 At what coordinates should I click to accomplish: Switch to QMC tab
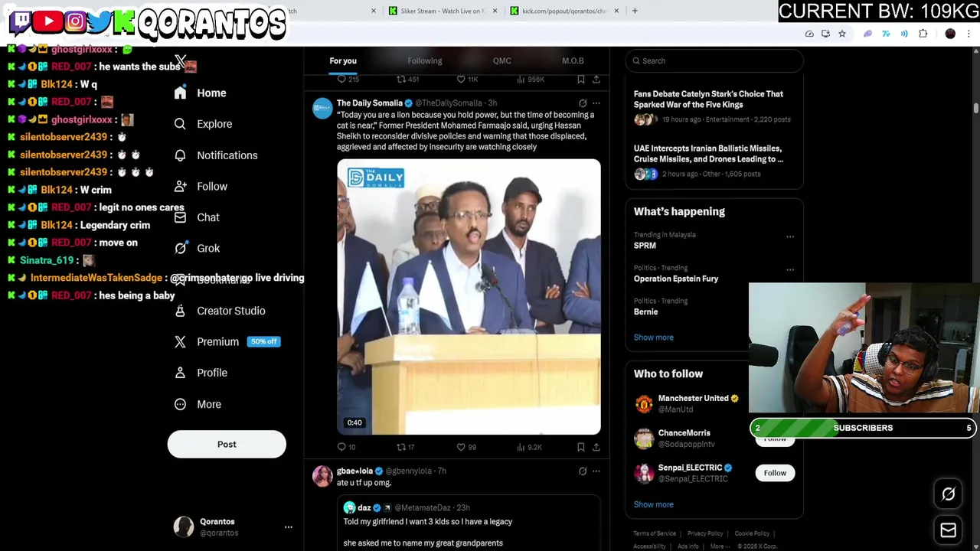[x=502, y=60]
